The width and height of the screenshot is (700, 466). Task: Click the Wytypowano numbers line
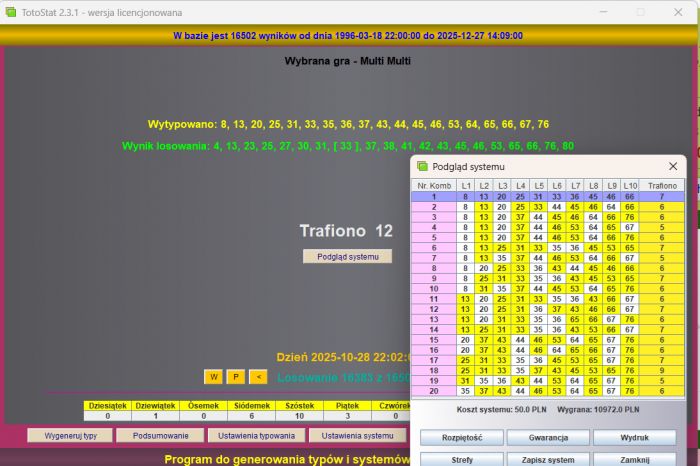348,124
